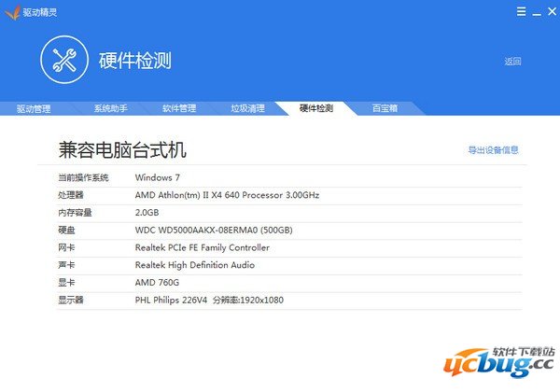This screenshot has width=560, height=392.
Task: Minimize the 驱动精灵 window
Action: click(537, 14)
